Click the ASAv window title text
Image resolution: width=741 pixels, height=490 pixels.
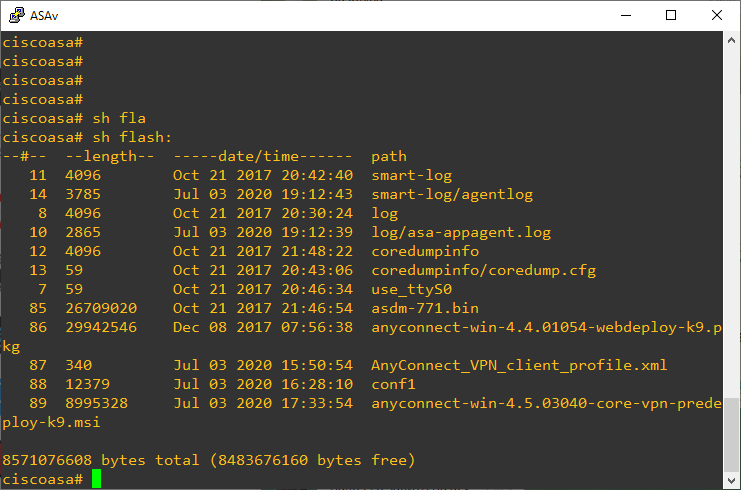pyautogui.click(x=44, y=16)
